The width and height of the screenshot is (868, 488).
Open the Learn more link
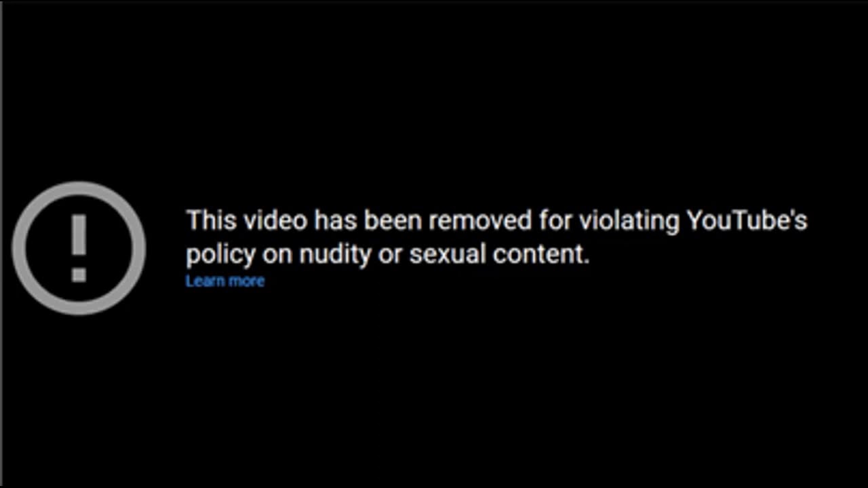(225, 281)
